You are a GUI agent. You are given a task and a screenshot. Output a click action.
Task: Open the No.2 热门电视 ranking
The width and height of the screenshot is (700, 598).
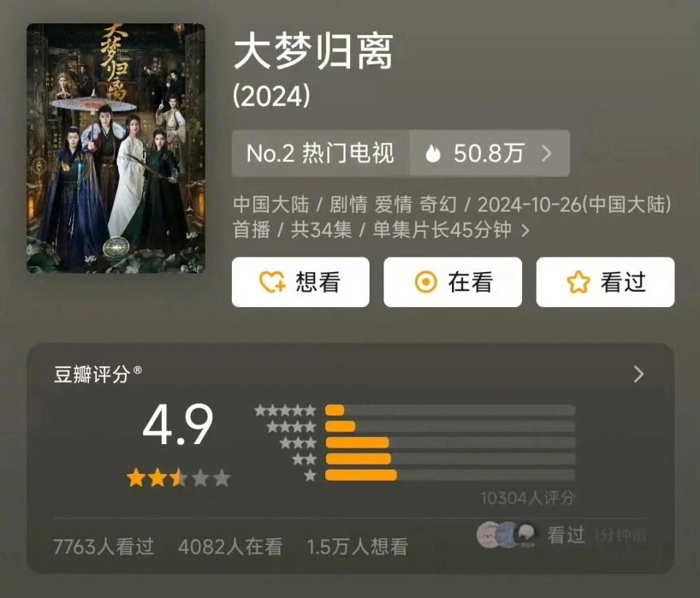coord(321,153)
